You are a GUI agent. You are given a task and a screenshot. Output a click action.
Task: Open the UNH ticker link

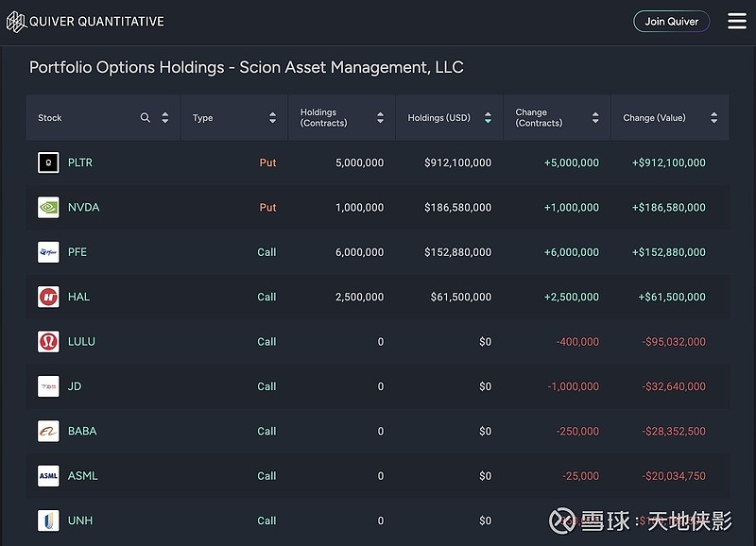pyautogui.click(x=80, y=520)
